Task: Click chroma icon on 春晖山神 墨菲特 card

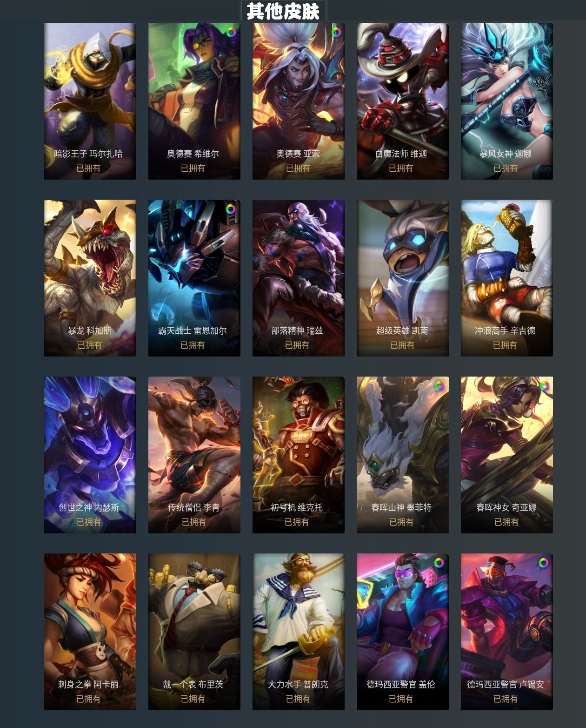Action: [x=439, y=386]
